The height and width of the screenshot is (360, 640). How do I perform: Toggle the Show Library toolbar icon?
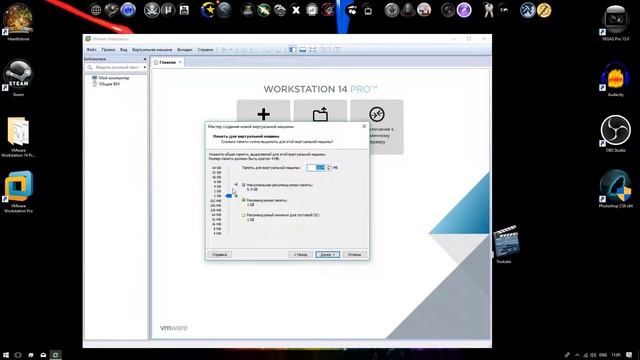point(293,50)
